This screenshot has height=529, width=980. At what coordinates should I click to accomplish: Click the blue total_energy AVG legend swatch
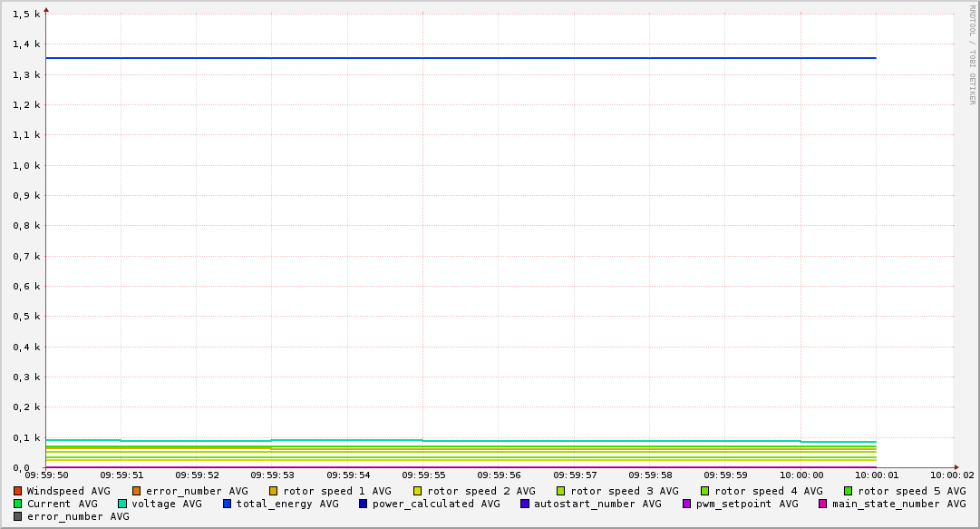pos(228,504)
